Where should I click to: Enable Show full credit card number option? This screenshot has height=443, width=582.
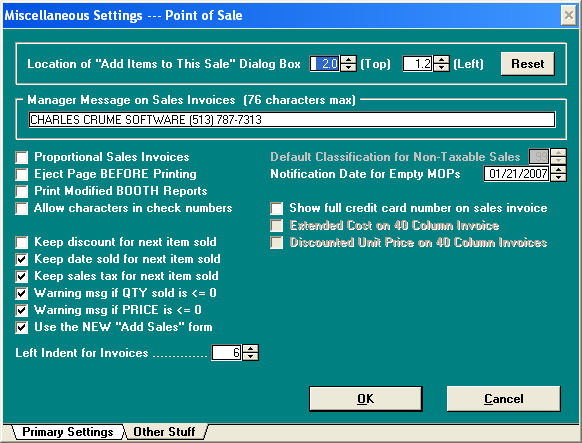click(x=277, y=209)
